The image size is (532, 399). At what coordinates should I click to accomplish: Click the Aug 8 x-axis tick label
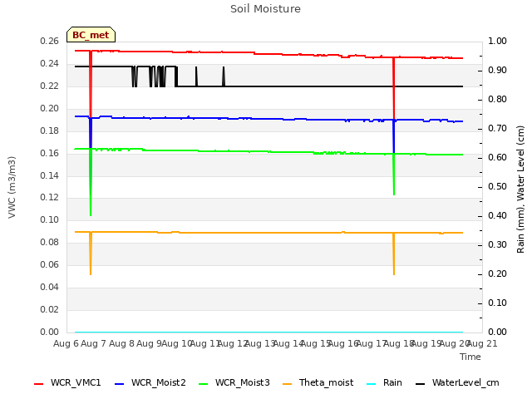(122, 343)
